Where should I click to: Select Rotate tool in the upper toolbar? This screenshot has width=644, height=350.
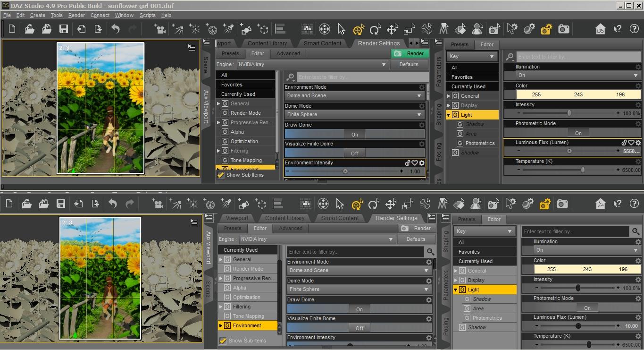pyautogui.click(x=375, y=30)
